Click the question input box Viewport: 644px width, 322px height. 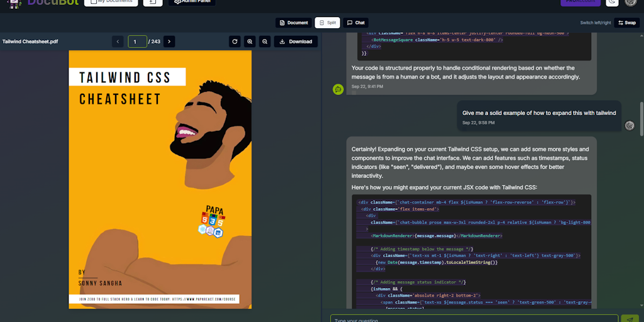pyautogui.click(x=474, y=319)
